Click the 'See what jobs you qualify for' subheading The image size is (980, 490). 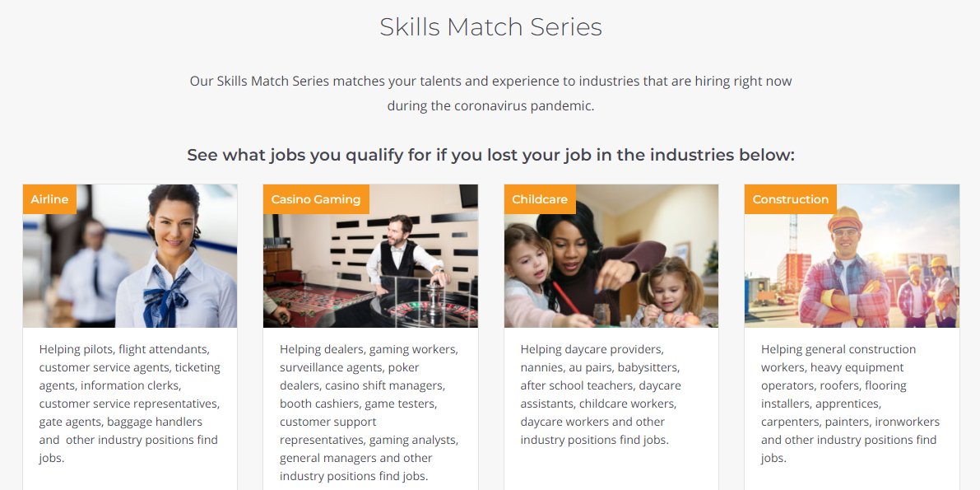(490, 155)
